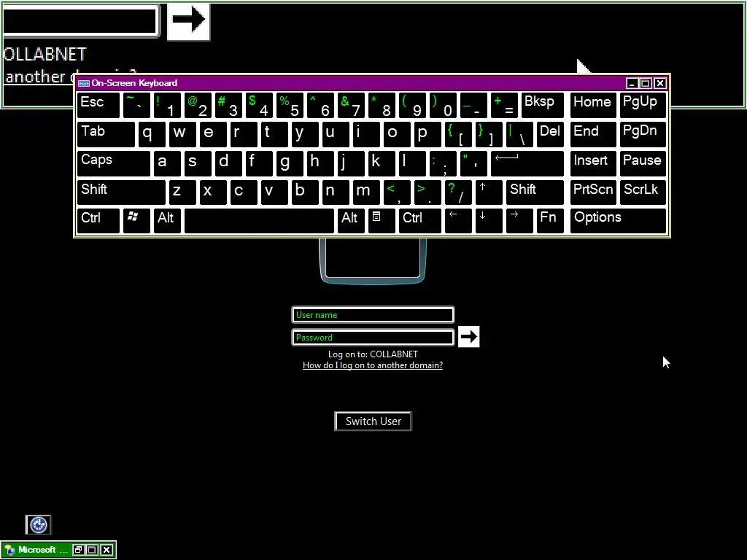Tap the context menu key on keyboard
Viewport: 747px width, 560px height.
click(x=381, y=221)
